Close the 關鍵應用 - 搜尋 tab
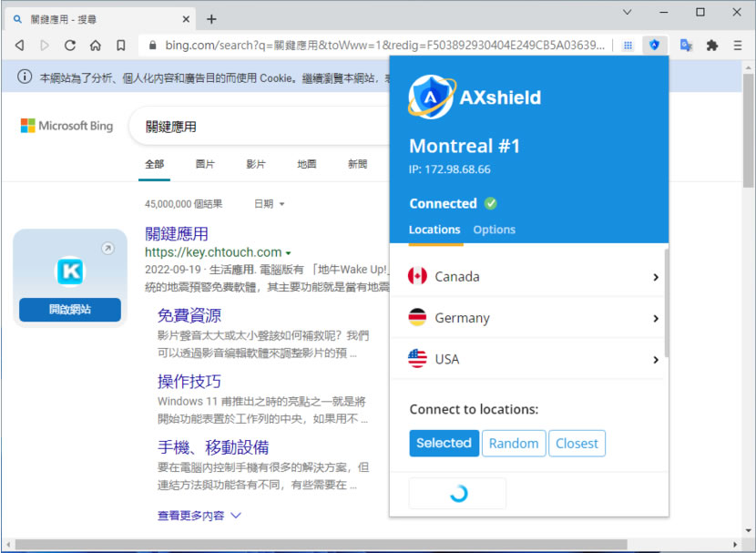Screen dimensions: 756x553 pyautogui.click(x=186, y=20)
